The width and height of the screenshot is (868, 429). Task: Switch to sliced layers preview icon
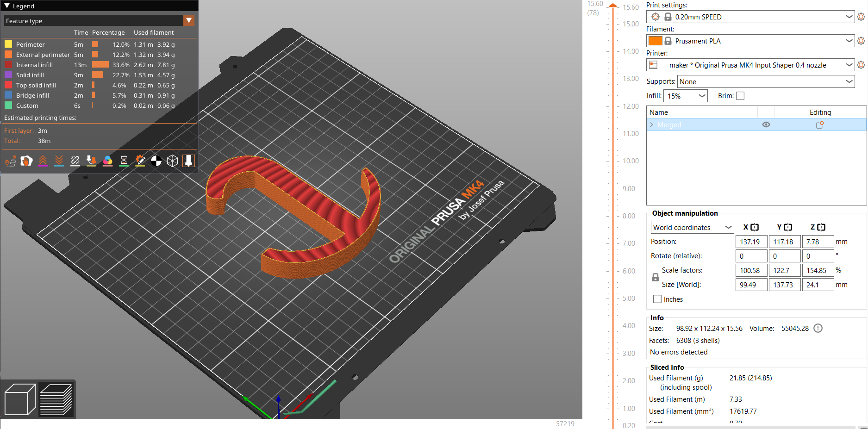click(56, 399)
